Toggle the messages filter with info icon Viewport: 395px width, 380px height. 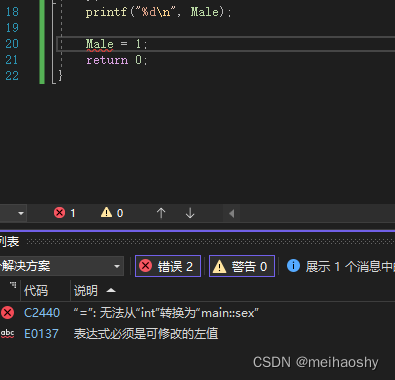tap(340, 266)
